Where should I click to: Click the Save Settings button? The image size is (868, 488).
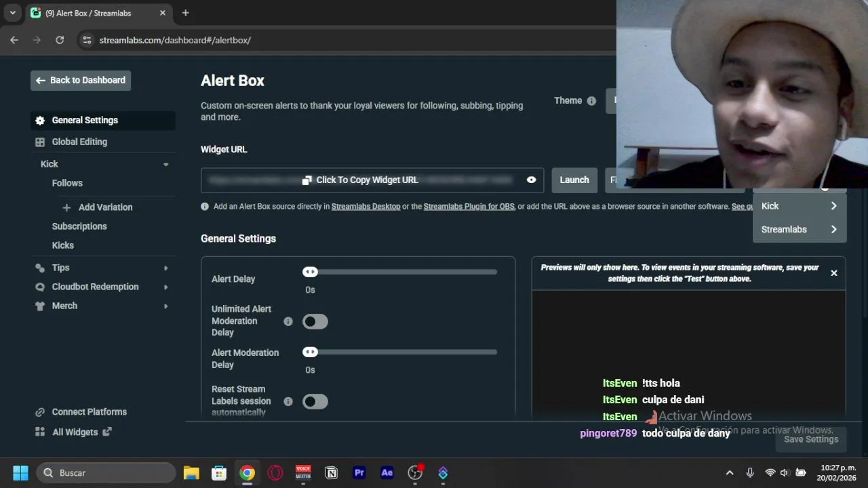tap(811, 439)
